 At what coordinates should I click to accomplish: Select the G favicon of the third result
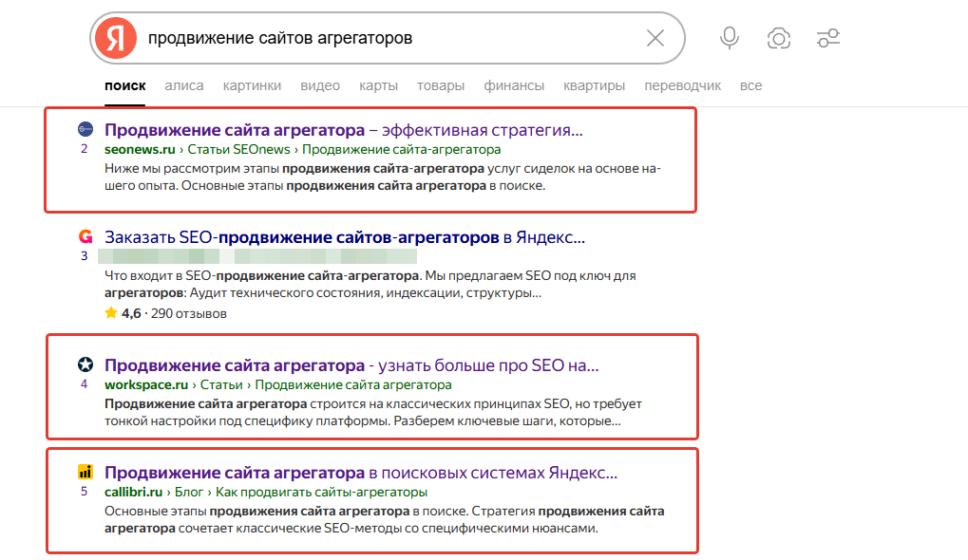86,236
